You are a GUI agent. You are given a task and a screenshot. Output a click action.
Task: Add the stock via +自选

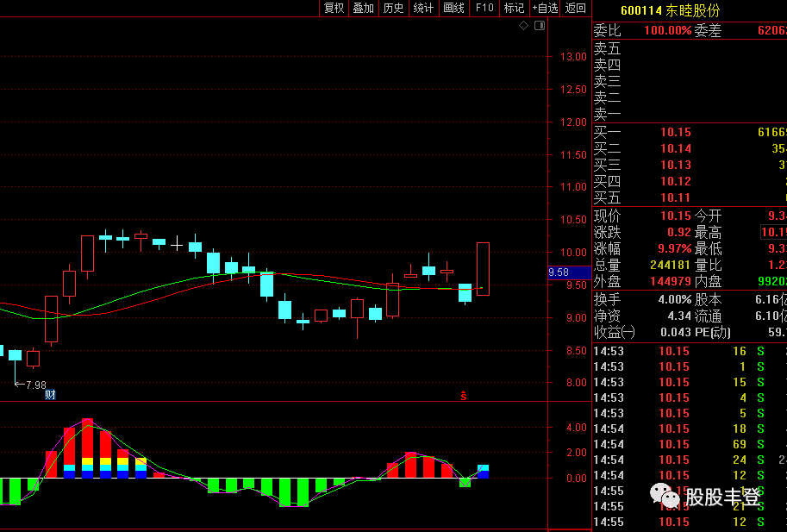545,8
